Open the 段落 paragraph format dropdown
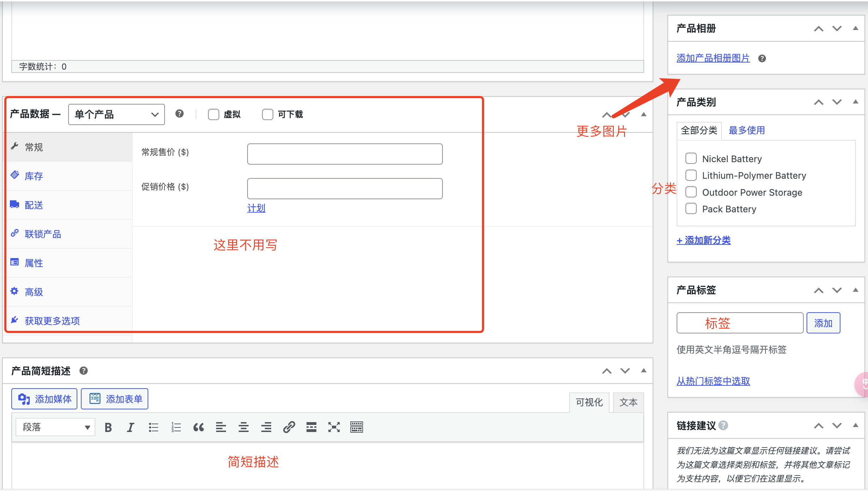 point(55,427)
